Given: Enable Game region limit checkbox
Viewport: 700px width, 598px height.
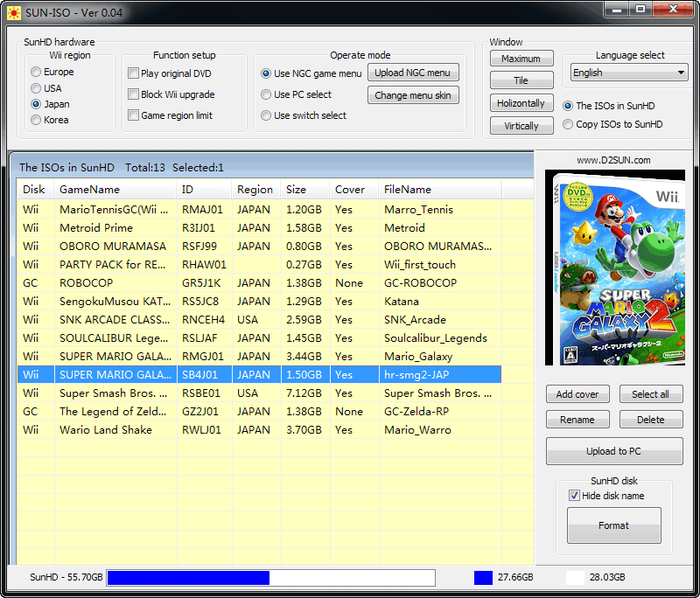Looking at the screenshot, I should (x=133, y=115).
